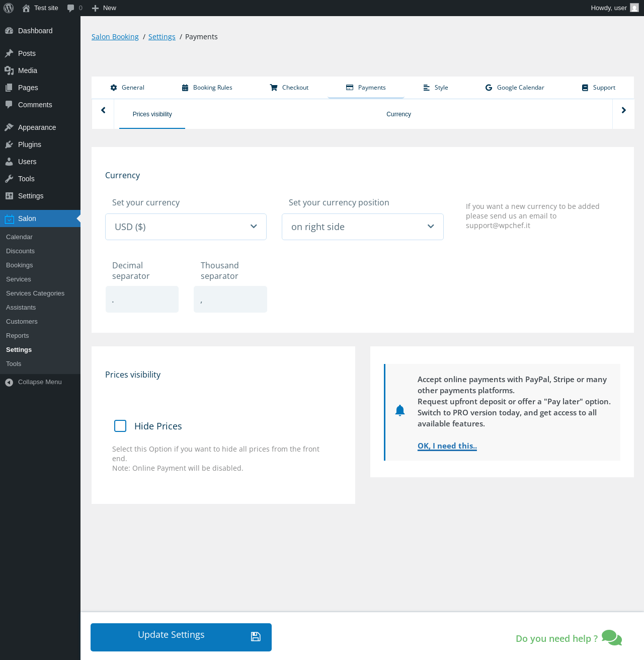Go to Salon Booking breadcrumb link
Image resolution: width=644 pixels, height=660 pixels.
(x=115, y=37)
